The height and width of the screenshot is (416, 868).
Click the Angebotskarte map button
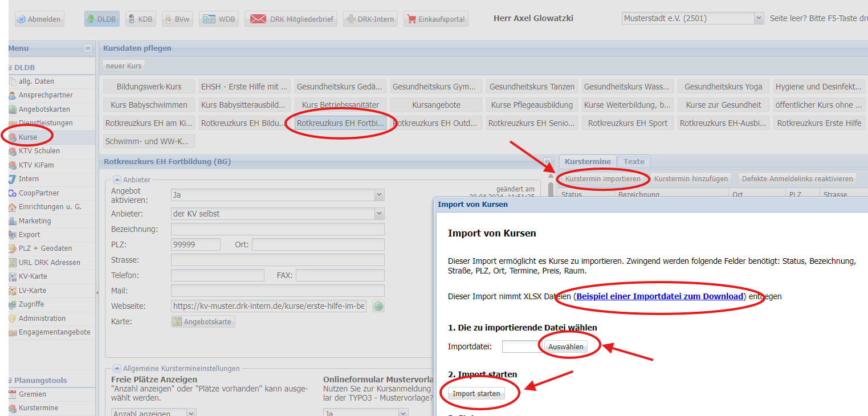click(x=203, y=322)
